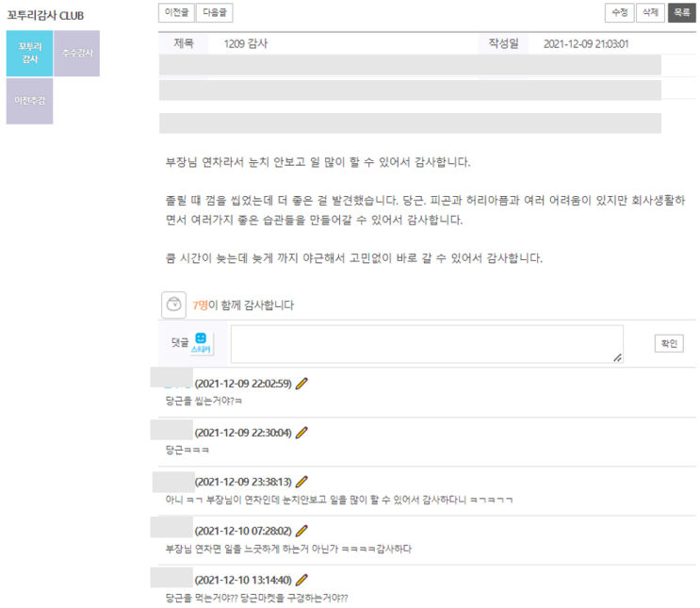
Task: Click the 삭제 delete button
Action: [650, 12]
